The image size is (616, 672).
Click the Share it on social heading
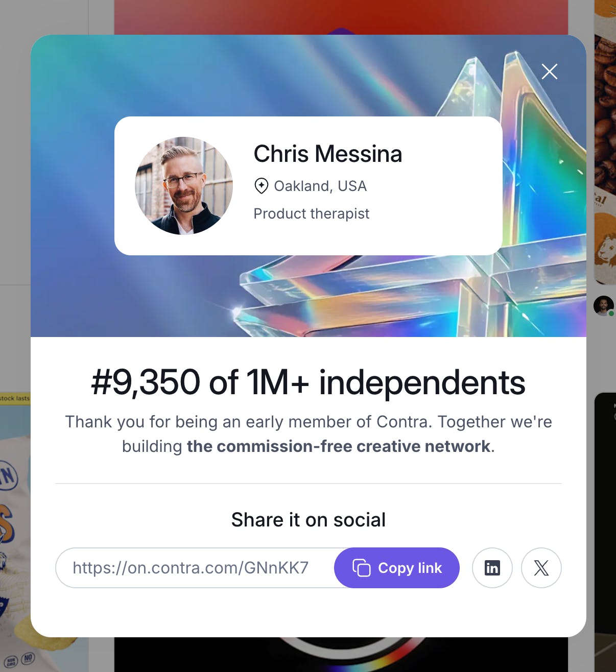[309, 520]
